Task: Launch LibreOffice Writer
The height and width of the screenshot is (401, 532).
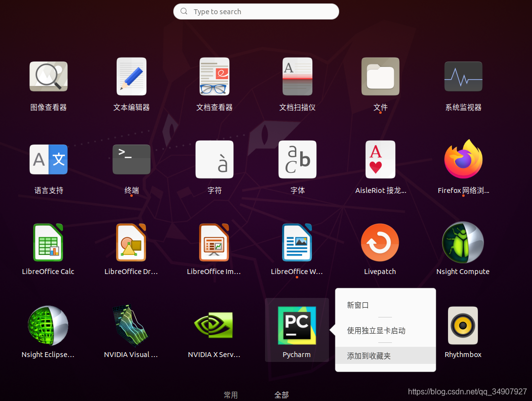Action: pos(297,242)
